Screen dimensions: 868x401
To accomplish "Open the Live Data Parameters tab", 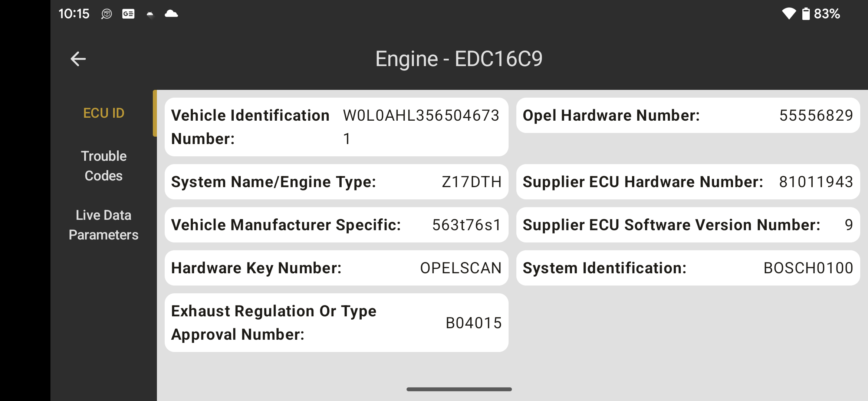I will click(x=103, y=225).
